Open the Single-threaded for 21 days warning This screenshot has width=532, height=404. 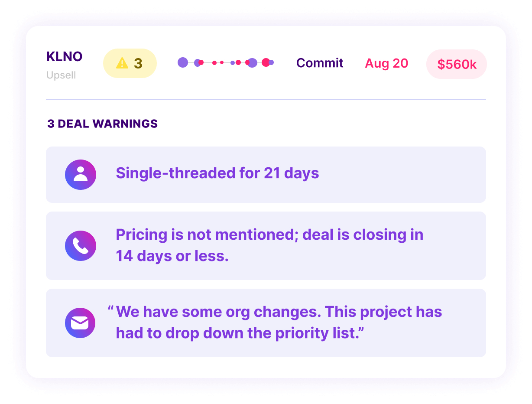[217, 173]
